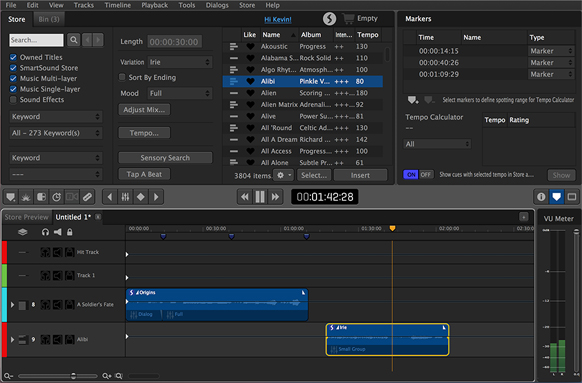Click the Tempo... button

[144, 133]
